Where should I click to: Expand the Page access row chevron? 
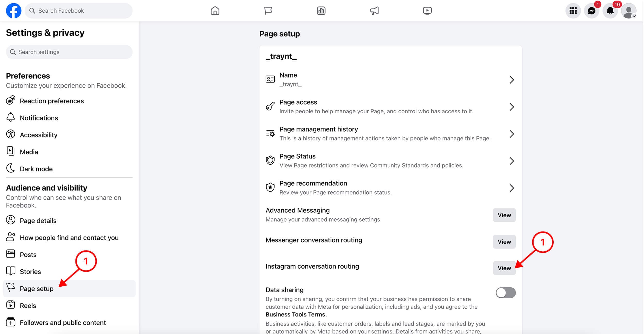[x=512, y=107]
